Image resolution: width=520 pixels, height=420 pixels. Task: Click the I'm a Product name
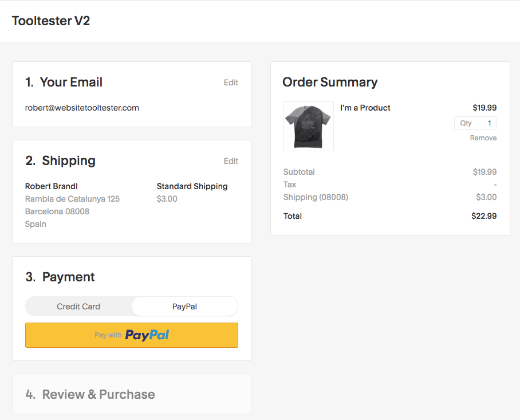click(365, 108)
